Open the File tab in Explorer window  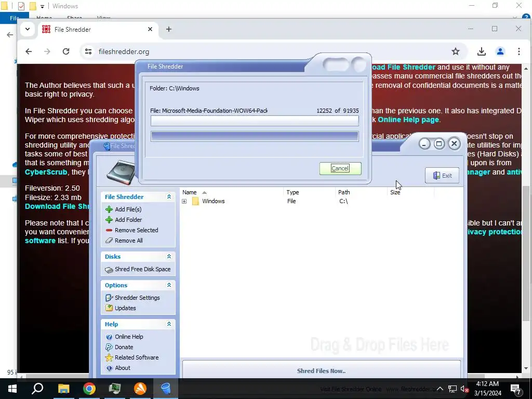click(14, 18)
